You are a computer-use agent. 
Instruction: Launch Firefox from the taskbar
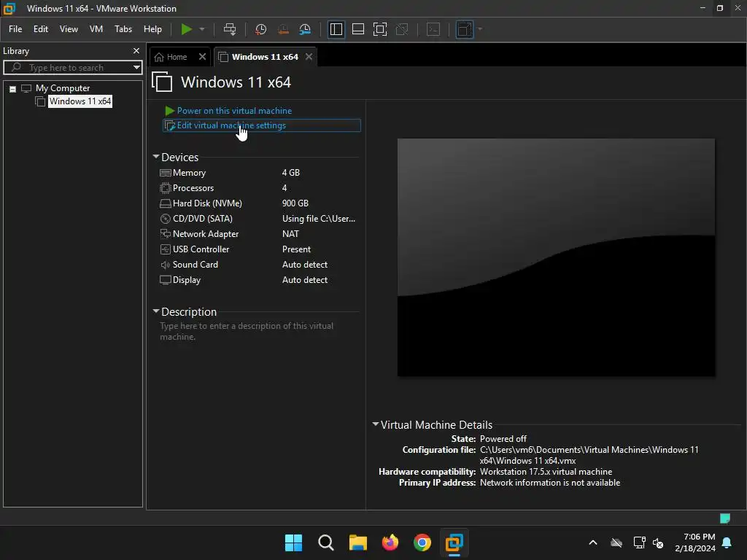[x=390, y=542]
